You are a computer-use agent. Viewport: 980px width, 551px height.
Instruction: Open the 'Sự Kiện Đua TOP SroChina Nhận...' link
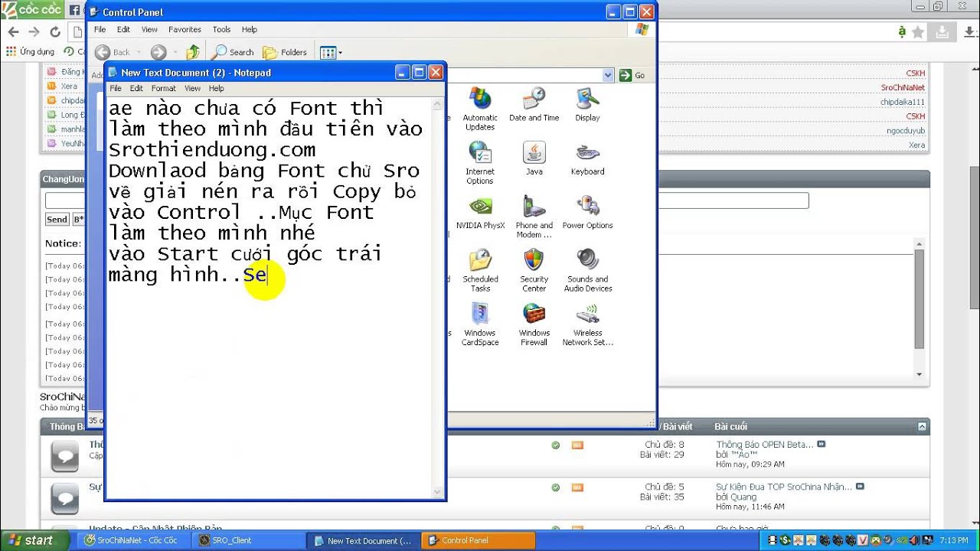[784, 486]
